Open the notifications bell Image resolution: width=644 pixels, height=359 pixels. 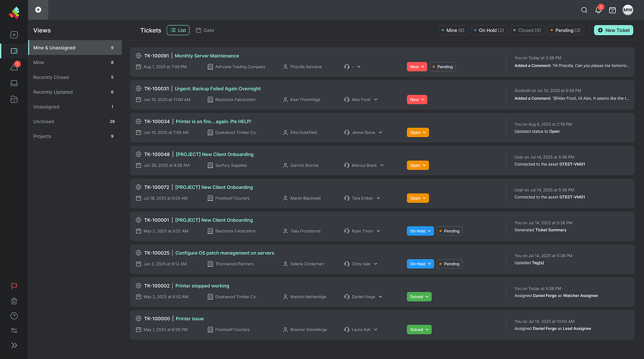click(x=599, y=10)
